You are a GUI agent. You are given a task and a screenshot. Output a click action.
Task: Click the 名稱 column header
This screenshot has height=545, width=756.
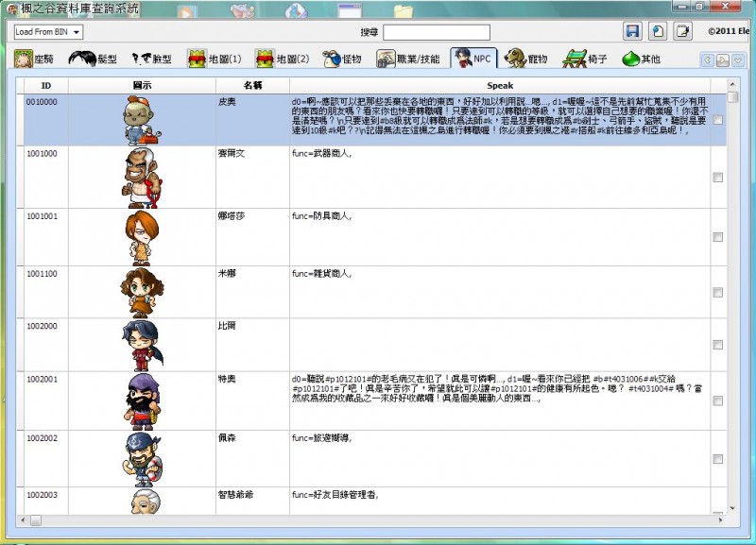[x=252, y=85]
